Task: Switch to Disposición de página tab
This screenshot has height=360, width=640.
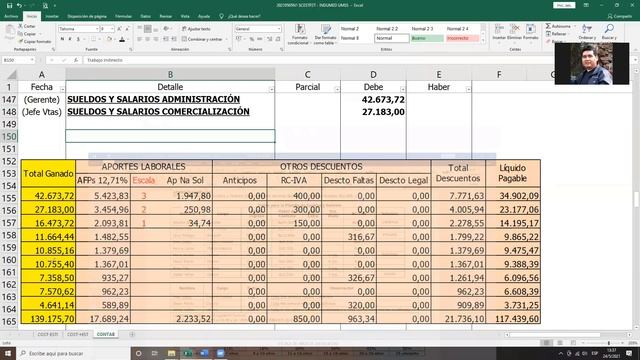Action: (87, 16)
